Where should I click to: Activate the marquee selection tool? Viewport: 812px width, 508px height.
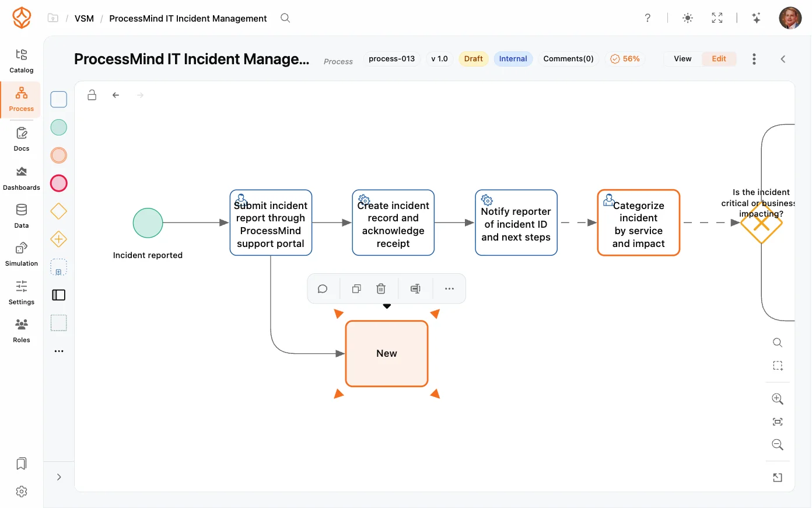(x=778, y=366)
